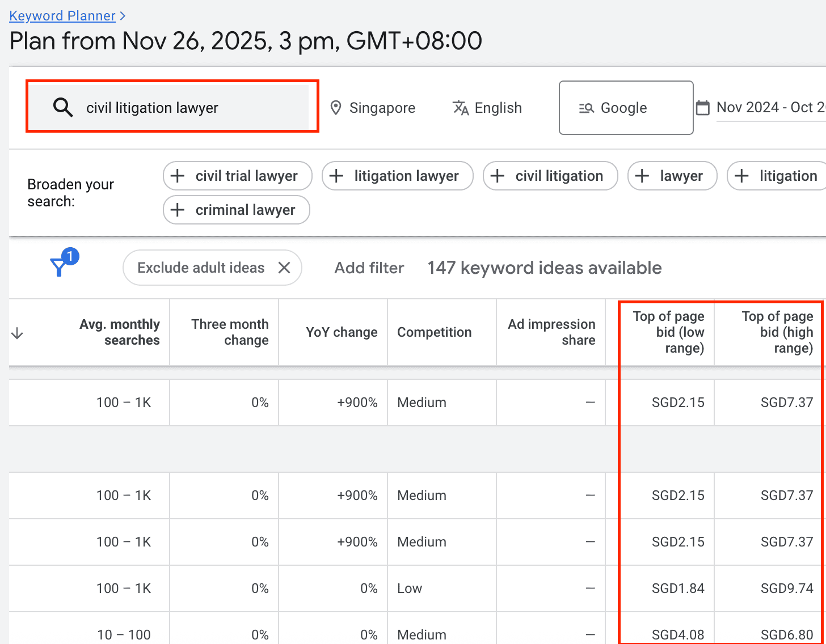
Task: Sort by Competition column header
Action: point(434,332)
